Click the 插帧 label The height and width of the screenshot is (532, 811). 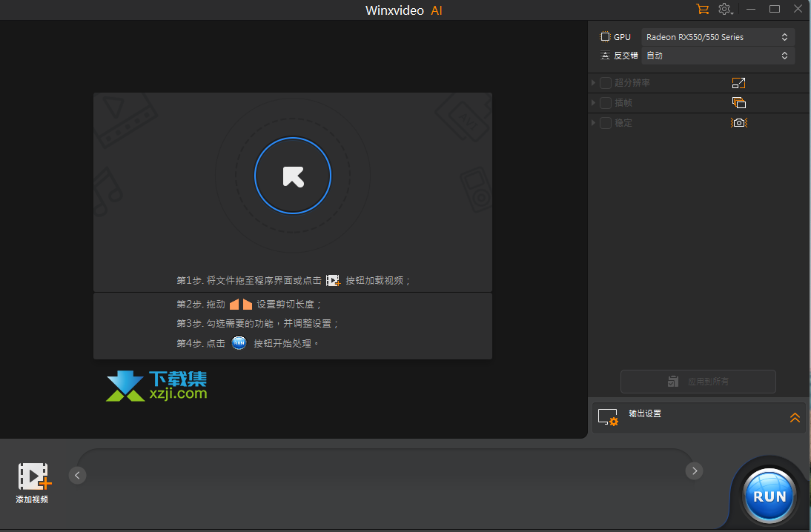[623, 103]
